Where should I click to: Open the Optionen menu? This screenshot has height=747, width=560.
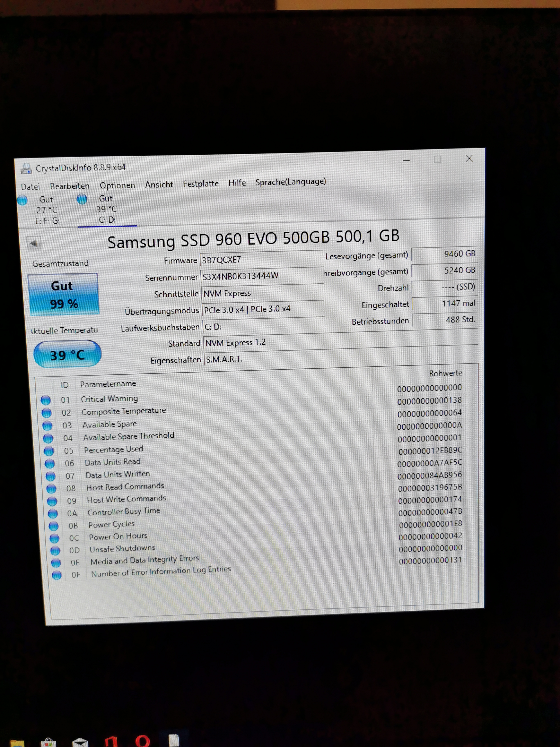point(117,185)
